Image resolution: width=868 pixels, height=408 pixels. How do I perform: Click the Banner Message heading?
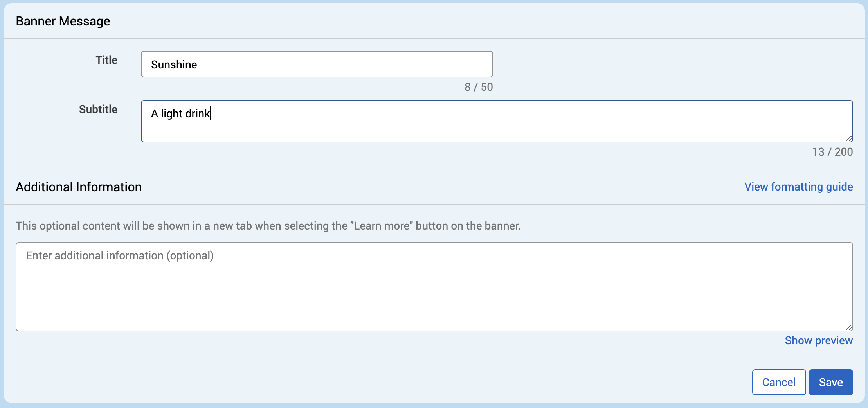[x=63, y=21]
